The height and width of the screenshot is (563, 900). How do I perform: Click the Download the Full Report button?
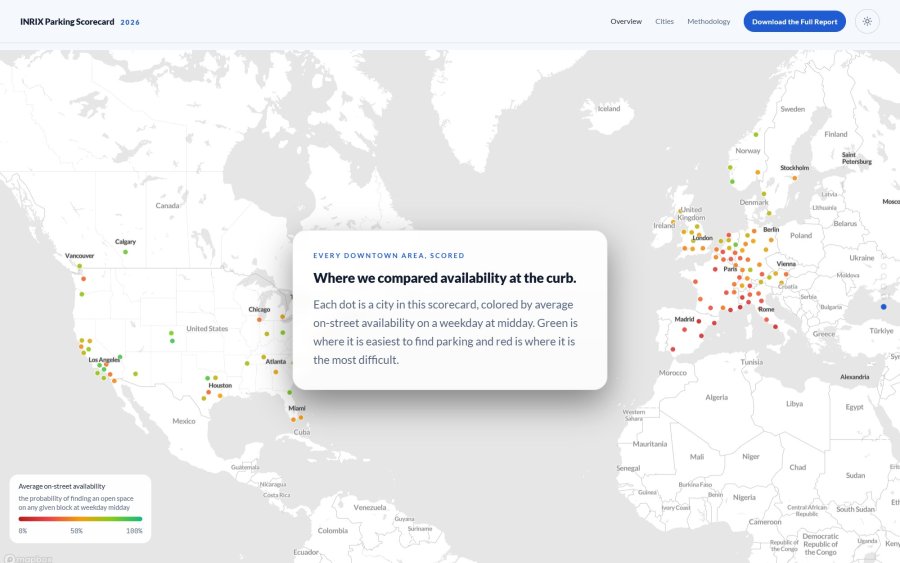pos(794,21)
